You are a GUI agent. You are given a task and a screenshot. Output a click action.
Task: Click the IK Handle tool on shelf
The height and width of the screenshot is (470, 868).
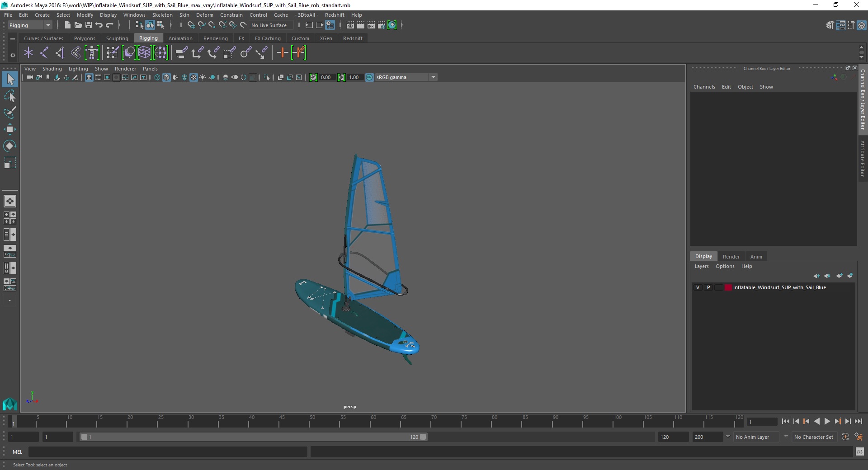tap(60, 53)
